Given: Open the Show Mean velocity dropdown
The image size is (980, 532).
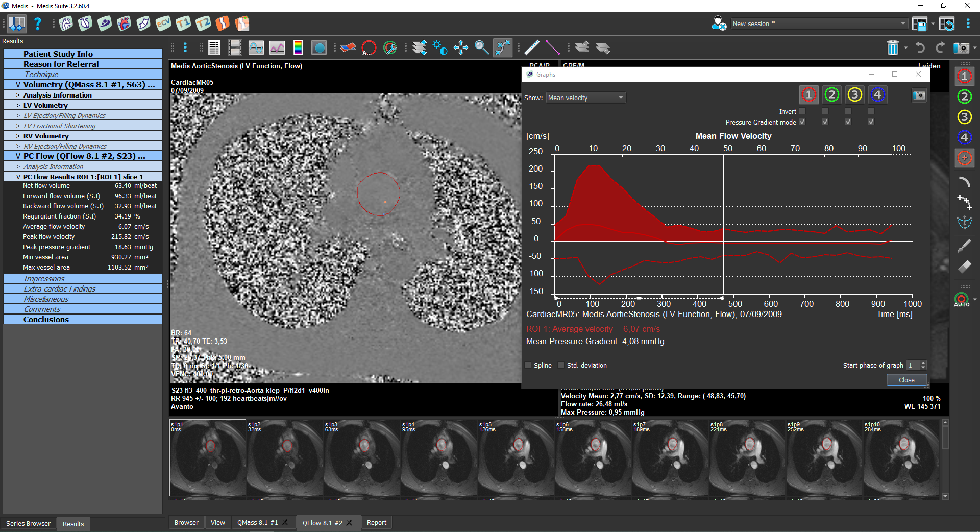Looking at the screenshot, I should click(585, 98).
